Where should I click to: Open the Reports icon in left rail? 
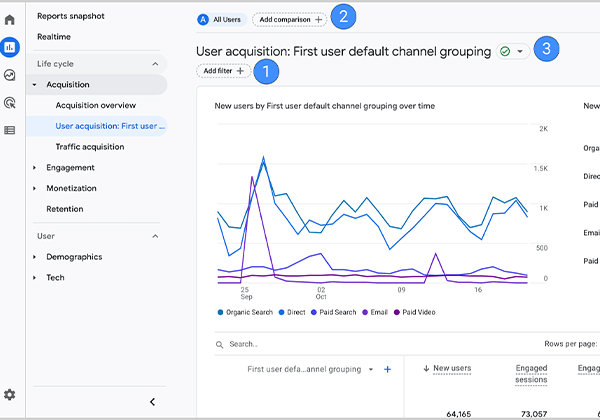pyautogui.click(x=10, y=46)
